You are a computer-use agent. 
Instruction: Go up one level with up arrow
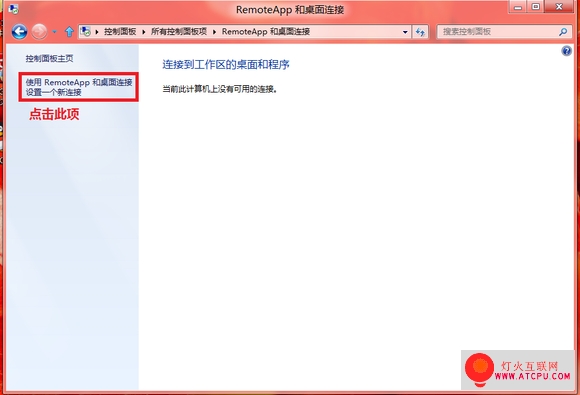point(69,32)
